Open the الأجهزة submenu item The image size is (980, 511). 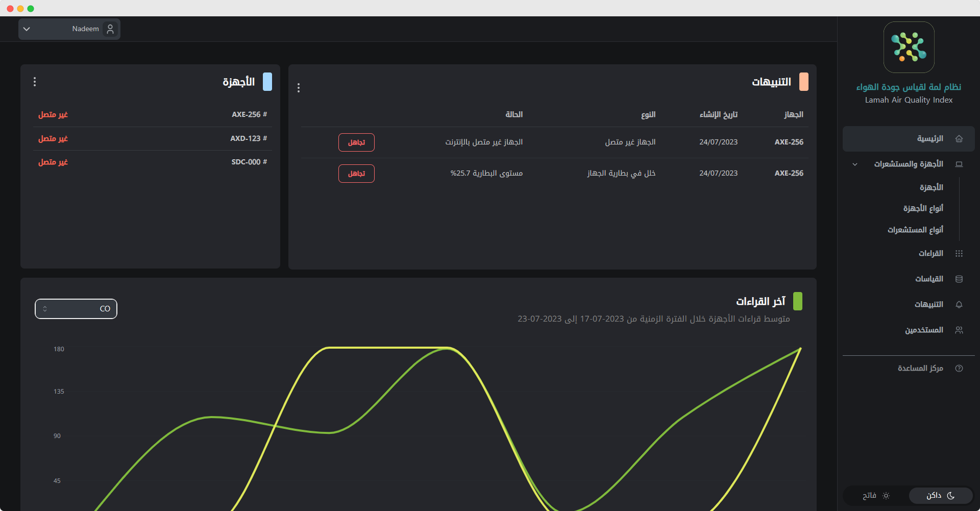[x=931, y=187]
